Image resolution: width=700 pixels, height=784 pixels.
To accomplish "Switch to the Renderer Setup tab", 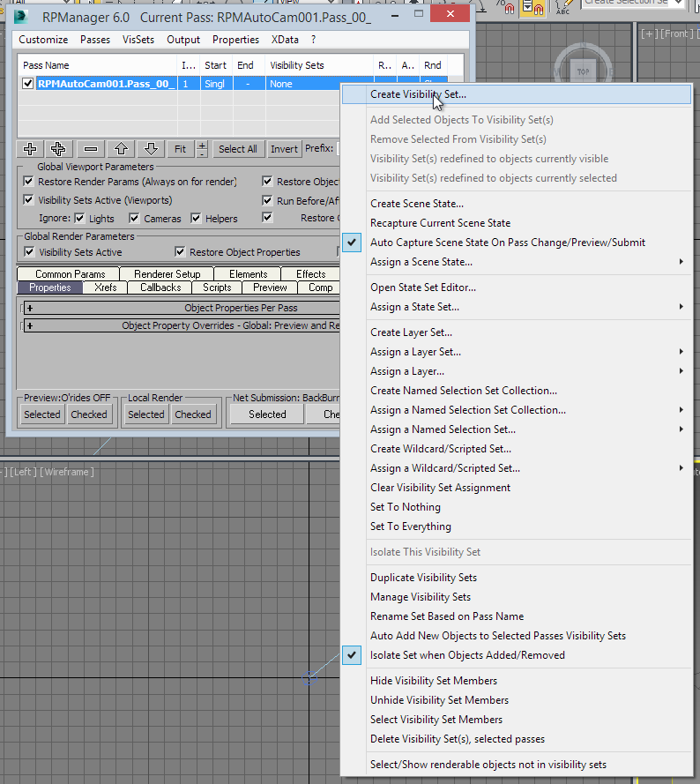I will 167,274.
